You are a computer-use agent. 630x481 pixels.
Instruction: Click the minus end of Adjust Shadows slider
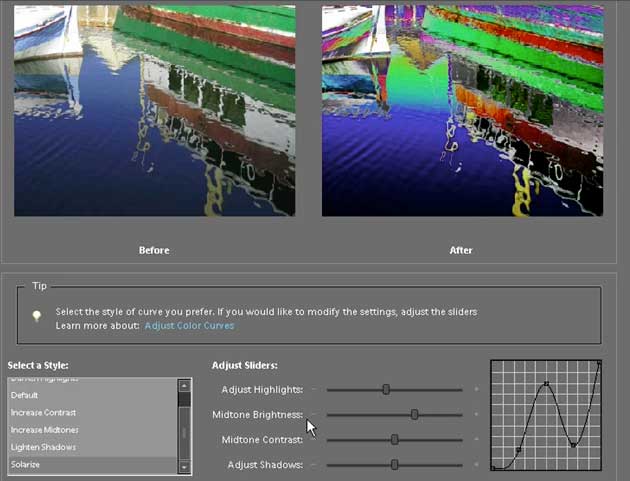click(314, 465)
